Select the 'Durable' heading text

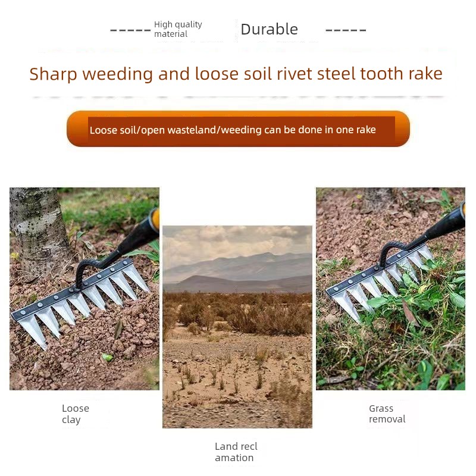(269, 29)
